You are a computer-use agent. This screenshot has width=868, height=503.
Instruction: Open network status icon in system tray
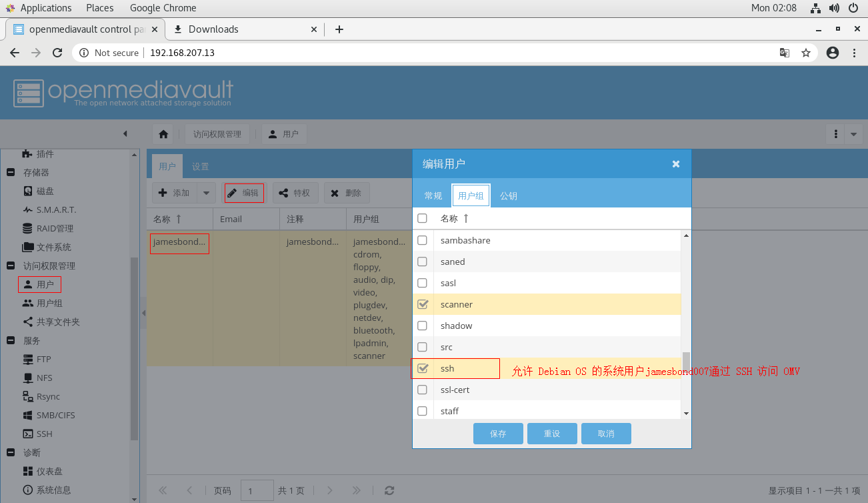[x=815, y=8]
